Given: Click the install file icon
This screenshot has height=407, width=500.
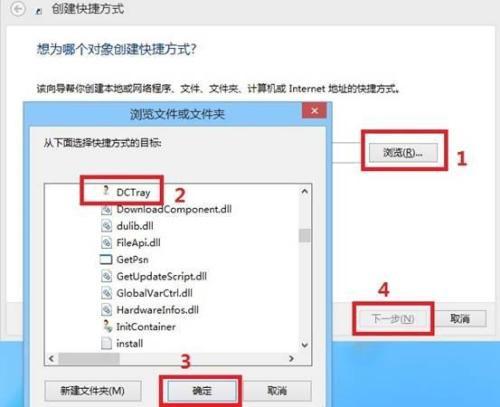Looking at the screenshot, I should [106, 343].
